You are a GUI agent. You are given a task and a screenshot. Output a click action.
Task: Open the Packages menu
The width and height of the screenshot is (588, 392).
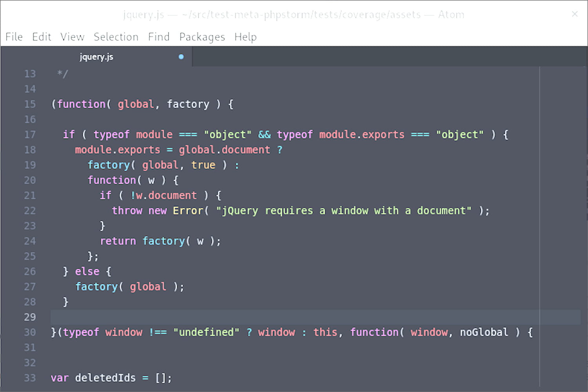coord(202,36)
